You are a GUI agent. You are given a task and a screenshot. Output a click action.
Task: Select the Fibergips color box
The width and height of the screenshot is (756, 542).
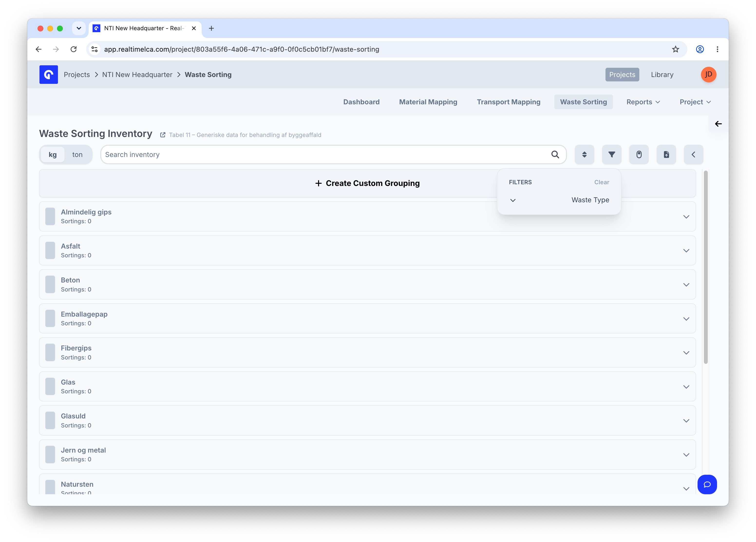[x=50, y=353]
